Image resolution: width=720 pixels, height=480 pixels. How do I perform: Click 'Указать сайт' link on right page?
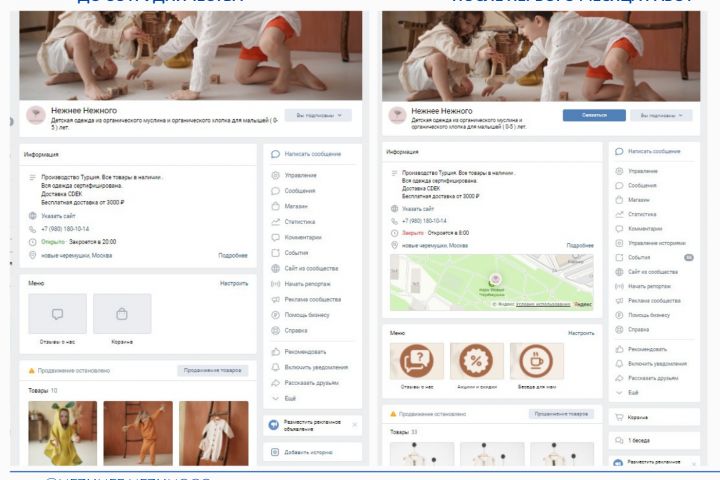coord(418,209)
